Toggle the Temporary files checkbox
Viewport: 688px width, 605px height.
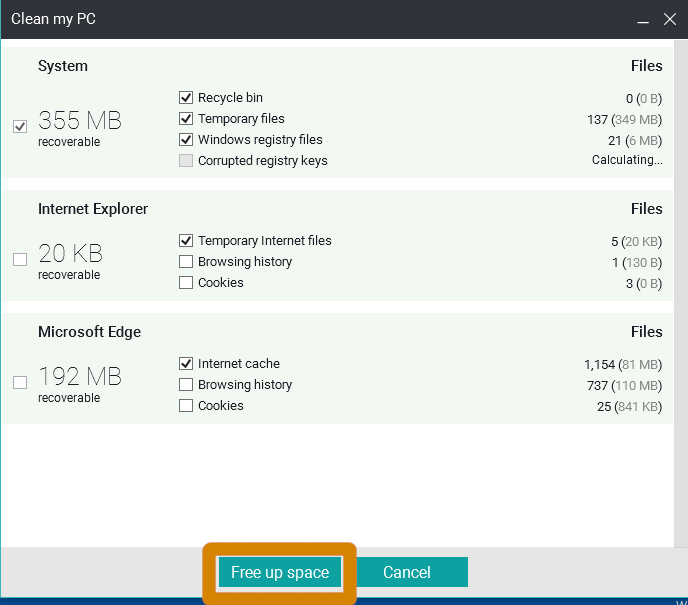(x=186, y=118)
